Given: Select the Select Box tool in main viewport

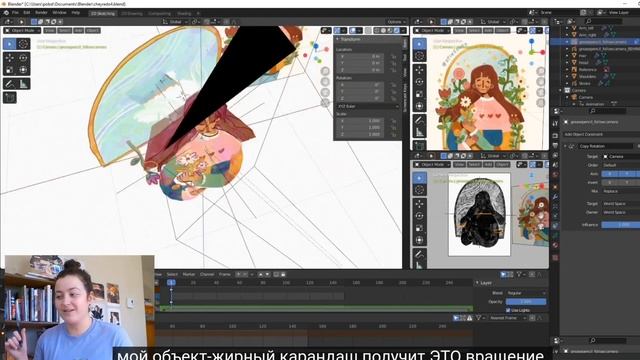Looking at the screenshot, I should pyautogui.click(x=10, y=44).
